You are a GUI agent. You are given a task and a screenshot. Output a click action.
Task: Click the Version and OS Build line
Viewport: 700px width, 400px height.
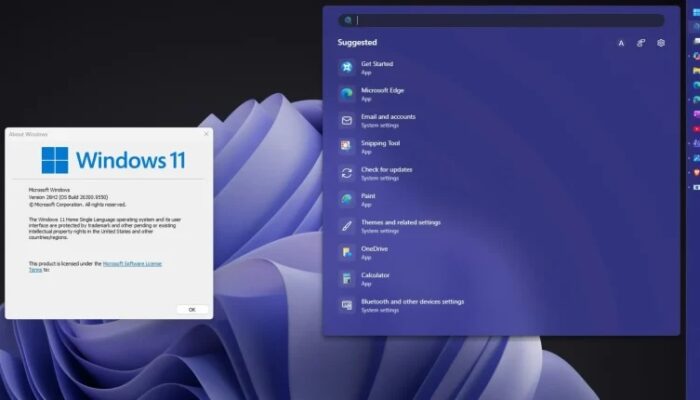[x=68, y=197]
